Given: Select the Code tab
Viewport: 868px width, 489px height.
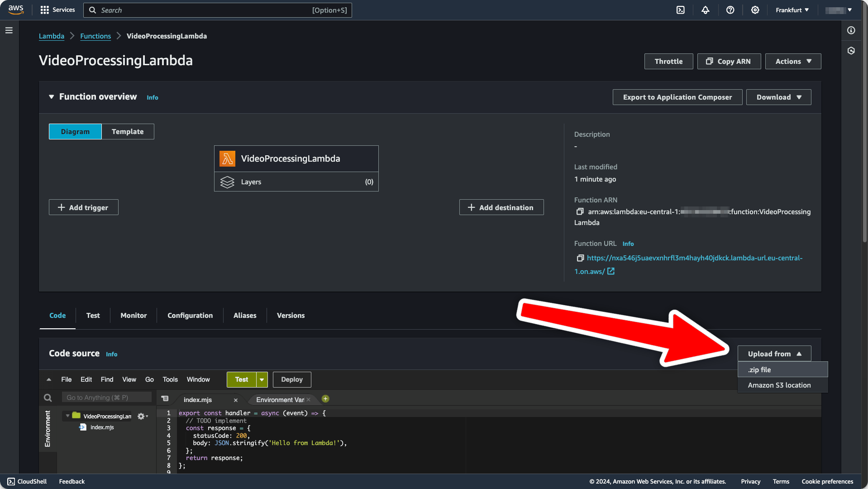Looking at the screenshot, I should pyautogui.click(x=57, y=316).
